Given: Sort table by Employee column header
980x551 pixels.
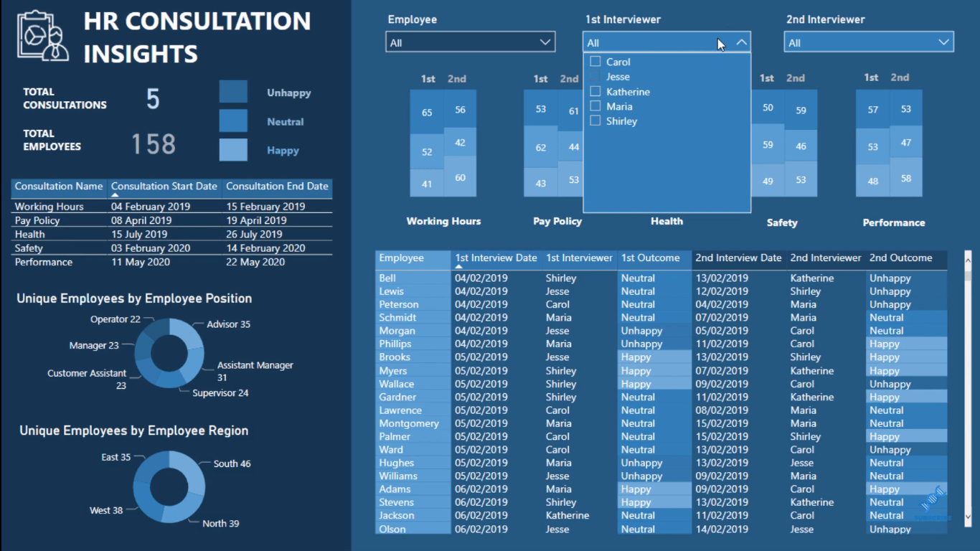Looking at the screenshot, I should (413, 258).
